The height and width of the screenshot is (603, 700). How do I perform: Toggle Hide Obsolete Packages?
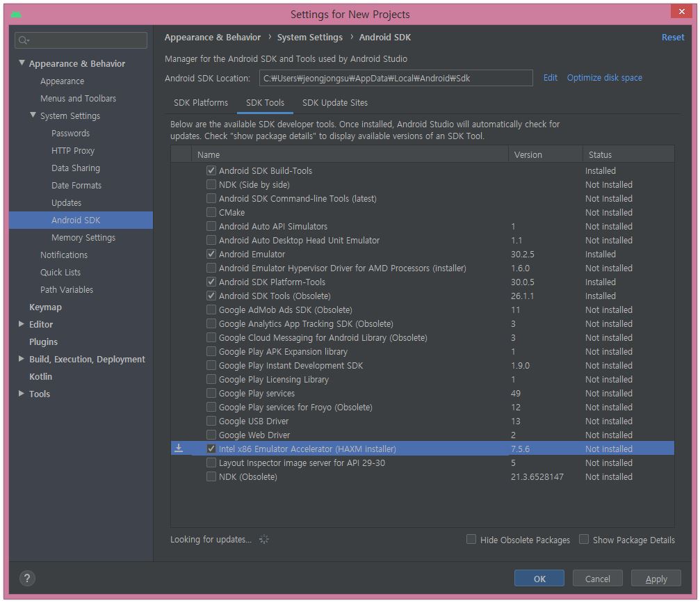(471, 539)
